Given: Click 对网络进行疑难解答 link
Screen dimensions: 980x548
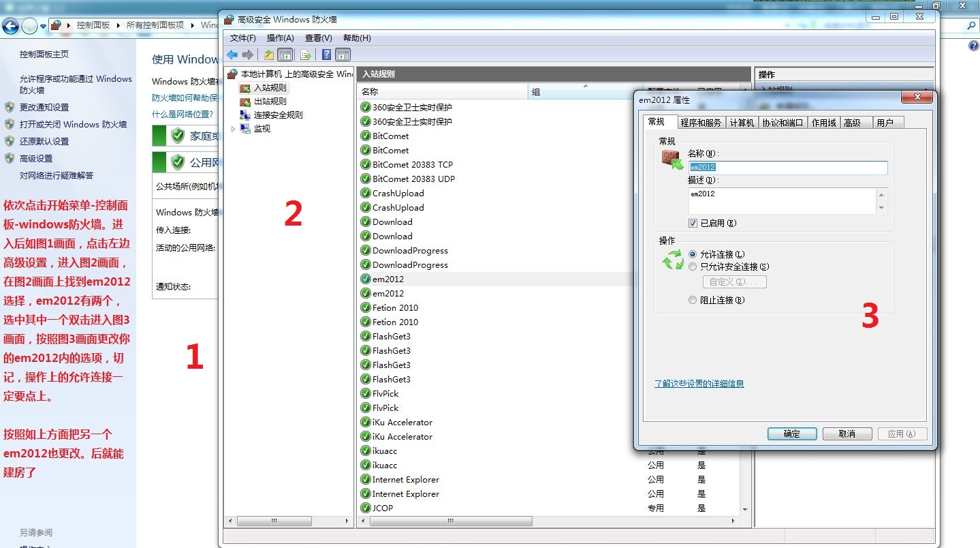Looking at the screenshot, I should pos(57,175).
